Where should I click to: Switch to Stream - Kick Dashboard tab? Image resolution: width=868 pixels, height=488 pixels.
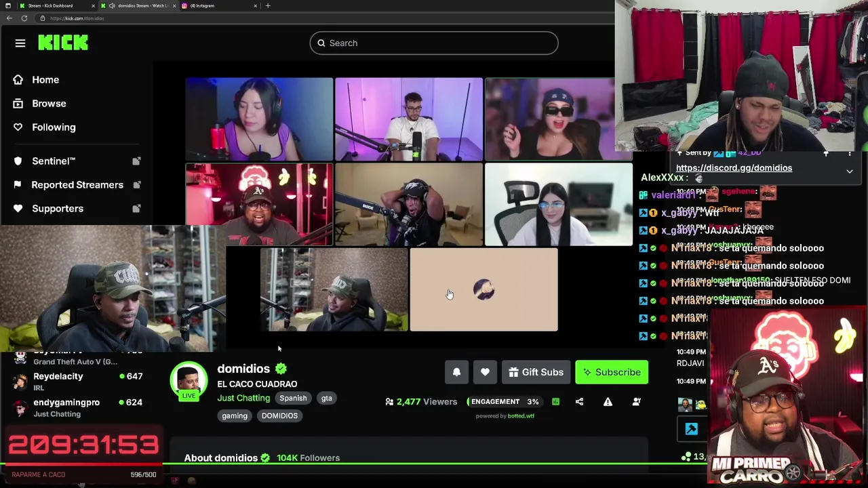(x=56, y=5)
